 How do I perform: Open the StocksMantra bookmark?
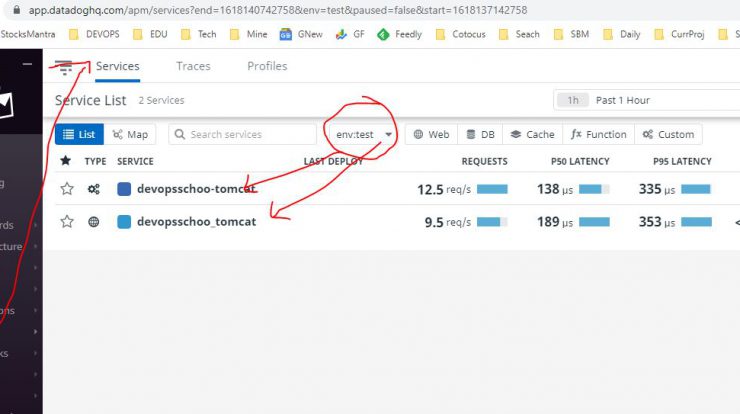pyautogui.click(x=28, y=34)
